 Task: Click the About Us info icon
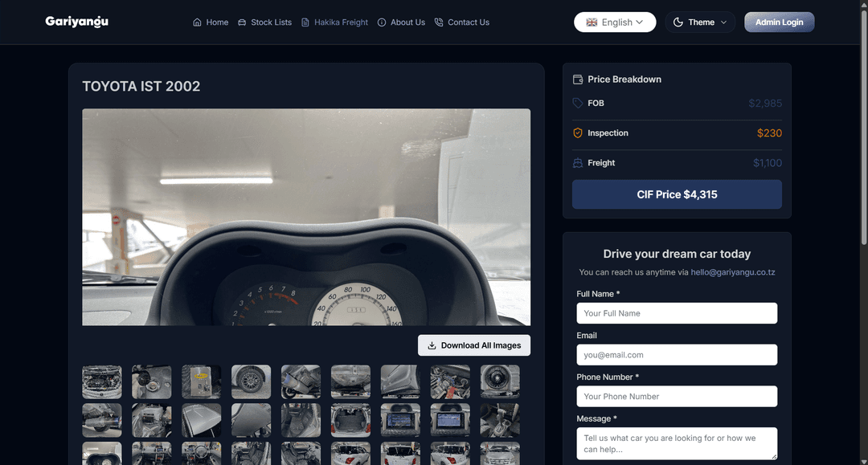(382, 22)
